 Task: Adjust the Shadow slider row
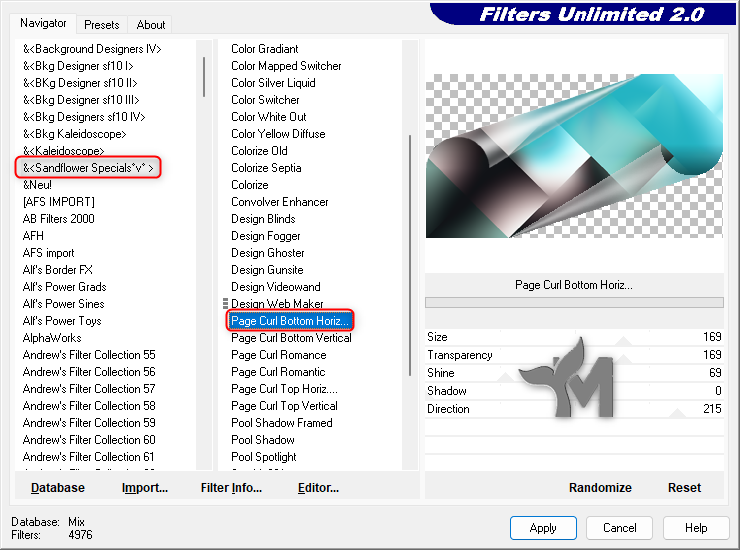click(574, 390)
